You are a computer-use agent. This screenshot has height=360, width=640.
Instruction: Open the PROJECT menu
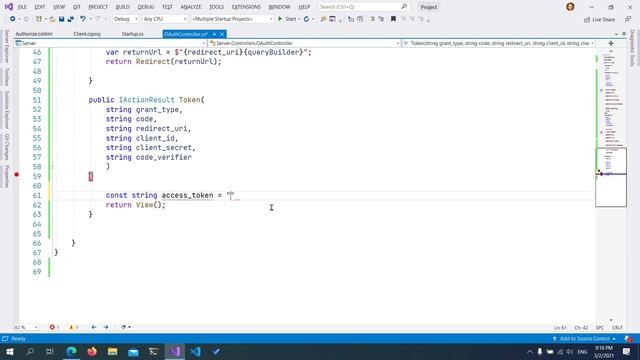coord(98,7)
